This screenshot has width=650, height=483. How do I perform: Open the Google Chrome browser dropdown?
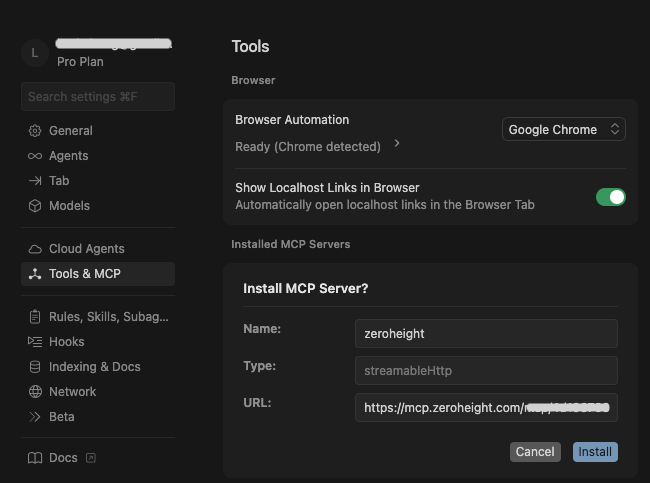[564, 130]
